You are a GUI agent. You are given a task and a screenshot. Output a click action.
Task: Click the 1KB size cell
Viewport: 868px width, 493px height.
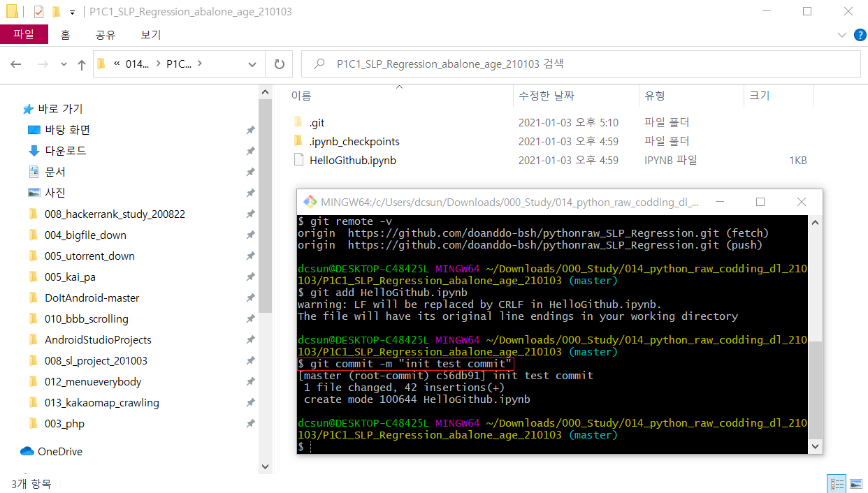tap(797, 161)
